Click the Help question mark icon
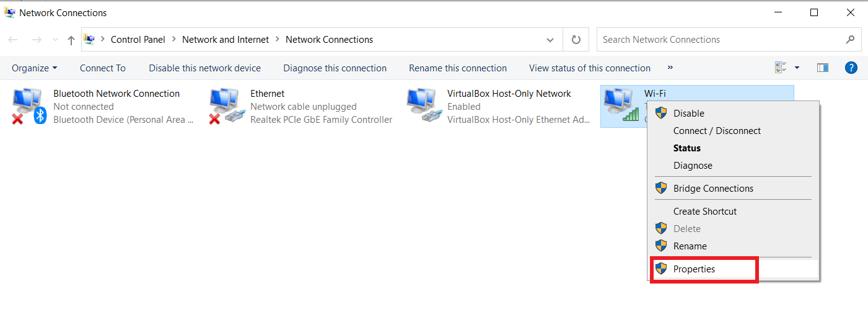868x335 pixels. tap(851, 68)
